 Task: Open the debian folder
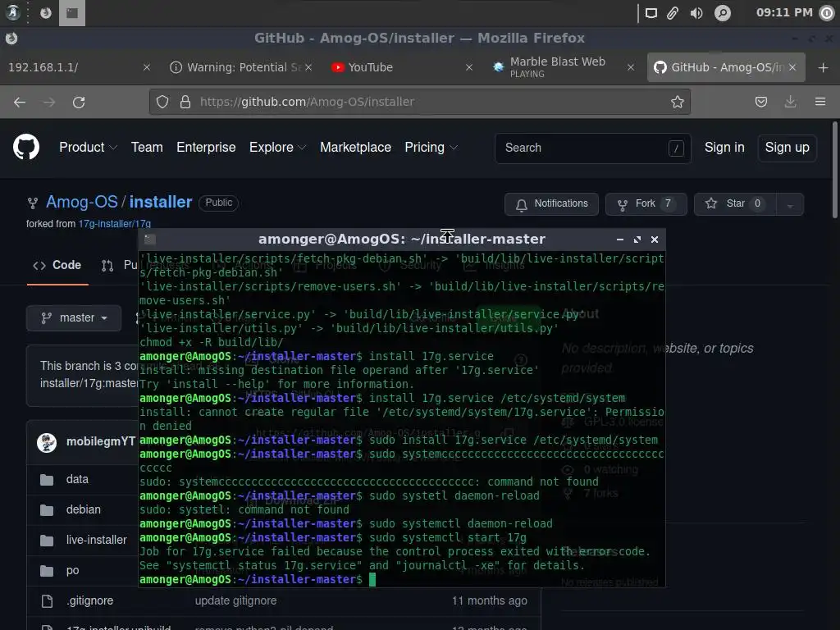click(84, 510)
